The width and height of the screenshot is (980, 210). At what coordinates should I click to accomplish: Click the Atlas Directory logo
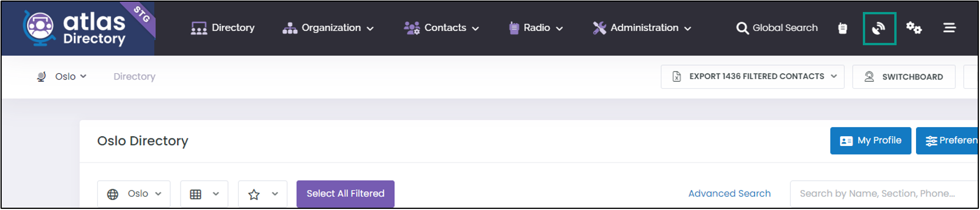click(77, 28)
